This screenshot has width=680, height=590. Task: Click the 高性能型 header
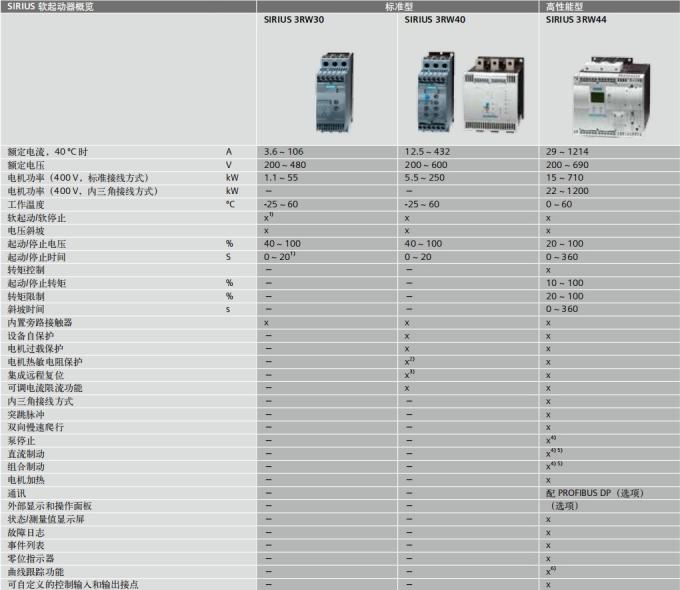(564, 7)
